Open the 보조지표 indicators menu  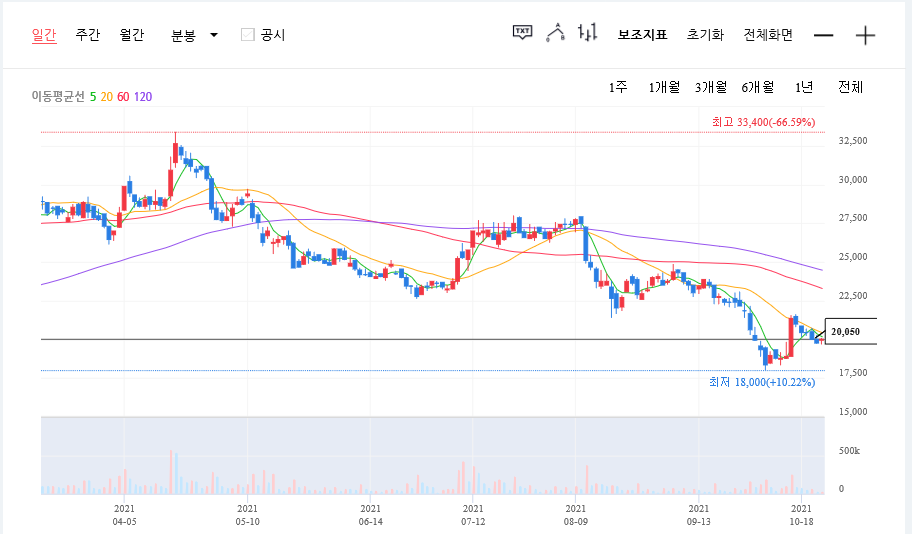pyautogui.click(x=642, y=35)
